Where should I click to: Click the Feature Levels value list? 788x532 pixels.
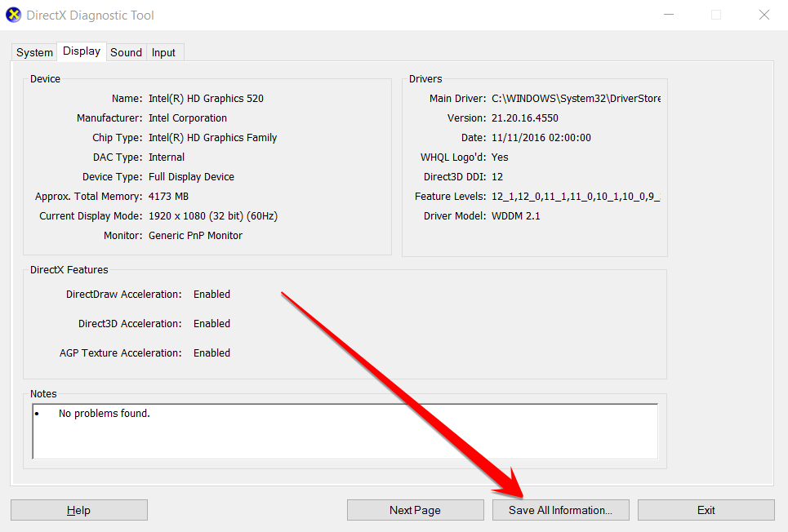[x=576, y=197]
